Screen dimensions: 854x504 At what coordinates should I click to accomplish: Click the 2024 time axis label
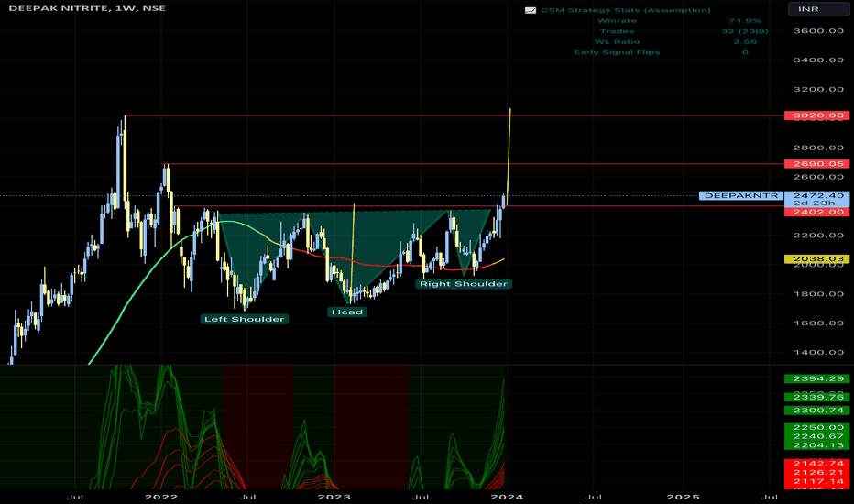point(507,497)
